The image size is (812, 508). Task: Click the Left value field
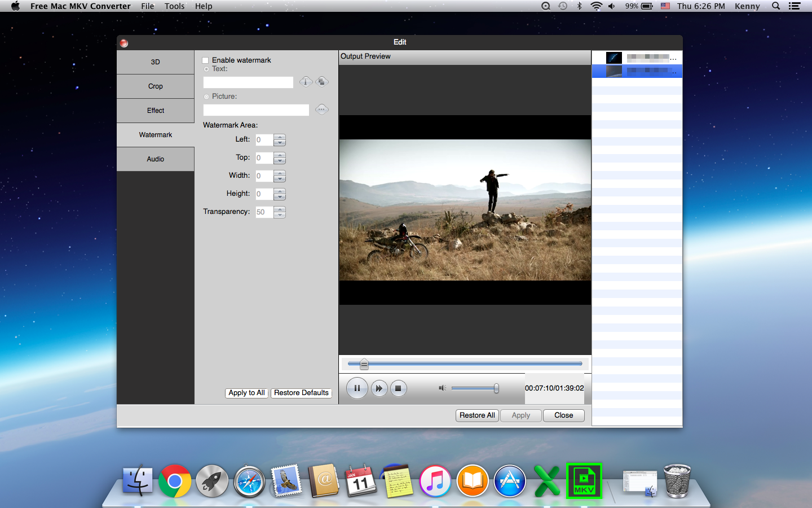[264, 140]
